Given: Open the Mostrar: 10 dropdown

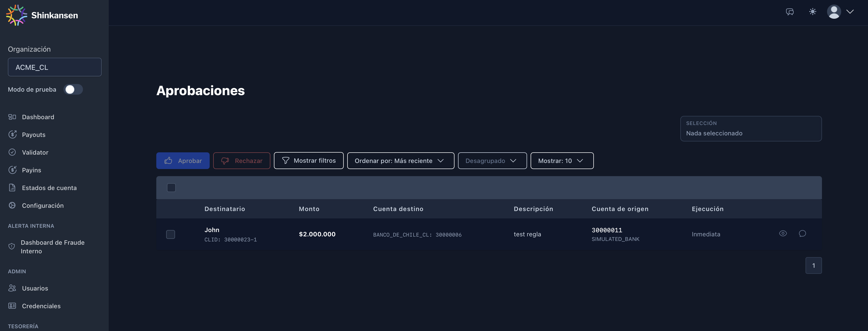Looking at the screenshot, I should tap(562, 161).
